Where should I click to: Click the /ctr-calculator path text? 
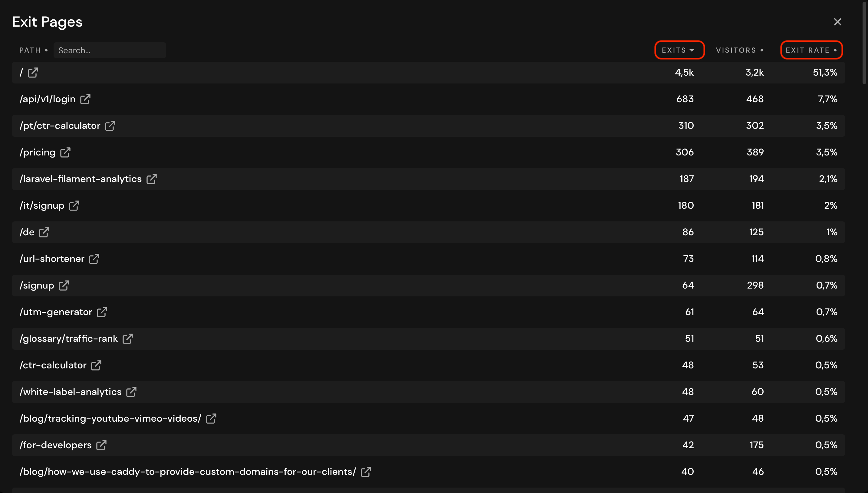(x=53, y=365)
